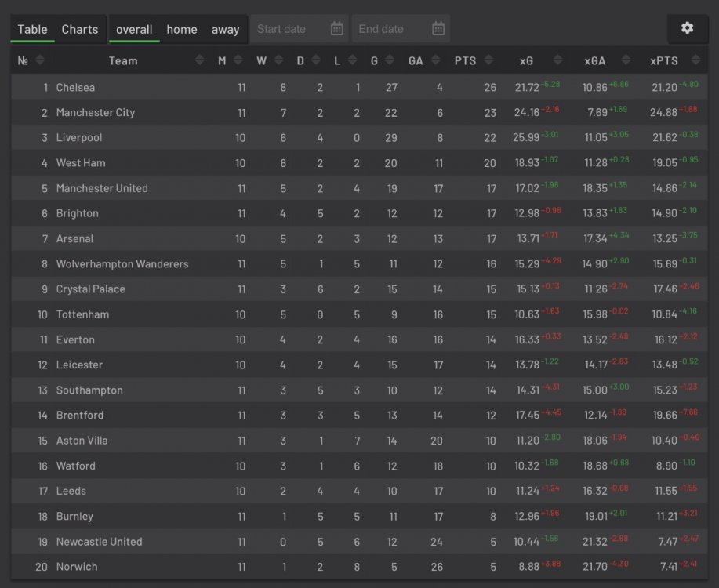Sort by the Team column arrows
This screenshot has height=588, width=719.
tap(199, 60)
